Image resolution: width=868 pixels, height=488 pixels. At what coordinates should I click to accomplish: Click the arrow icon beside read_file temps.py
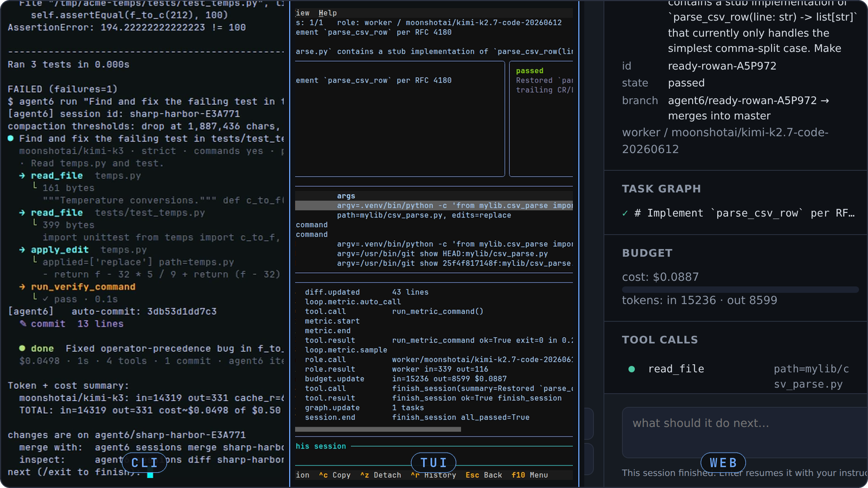(22, 176)
